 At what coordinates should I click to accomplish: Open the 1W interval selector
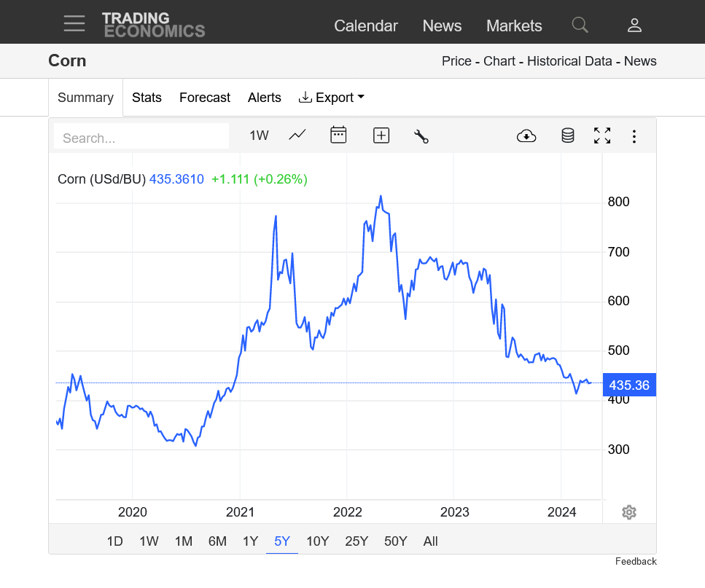(259, 135)
